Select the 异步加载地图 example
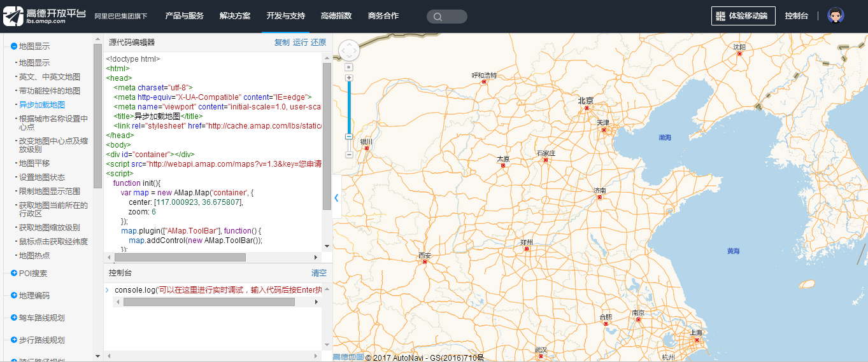 point(42,105)
